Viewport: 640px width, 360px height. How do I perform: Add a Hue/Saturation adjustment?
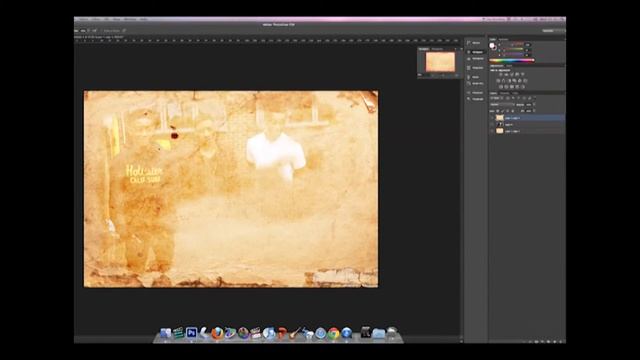498,81
